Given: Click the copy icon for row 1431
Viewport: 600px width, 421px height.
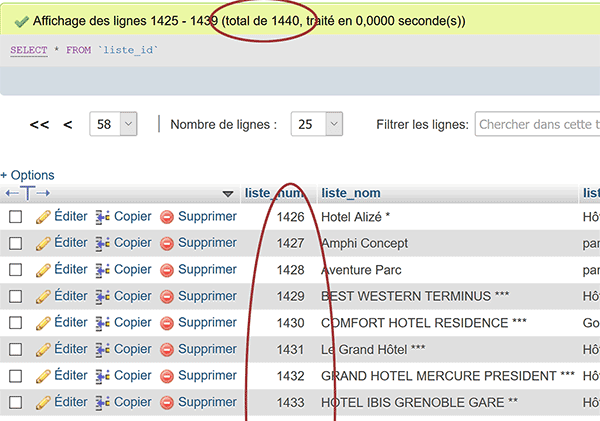Looking at the screenshot, I should pos(103,350).
